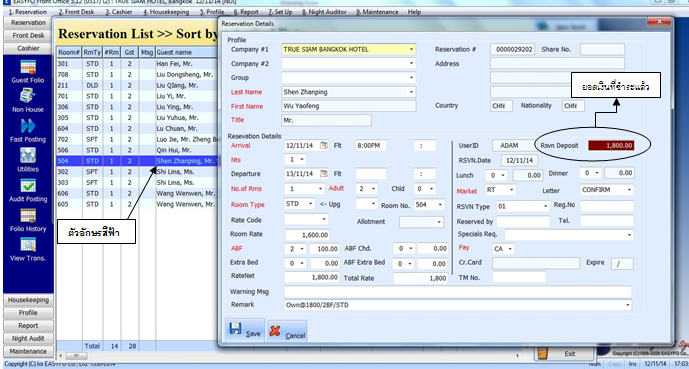Click the Rsvn Deposit amount field
Viewport: 689px width, 369px height.
tap(611, 145)
